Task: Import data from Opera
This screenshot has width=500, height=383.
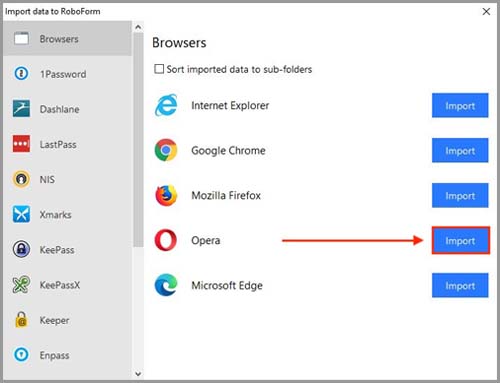Action: [x=460, y=241]
